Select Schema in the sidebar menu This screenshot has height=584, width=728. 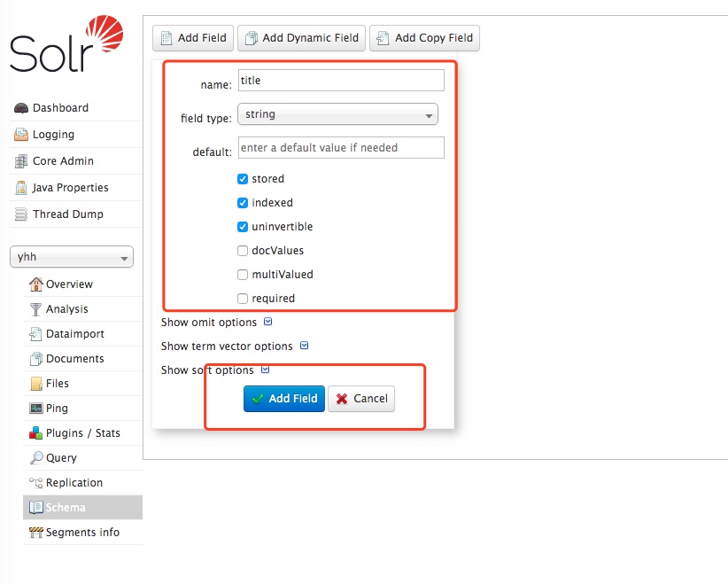coord(66,508)
